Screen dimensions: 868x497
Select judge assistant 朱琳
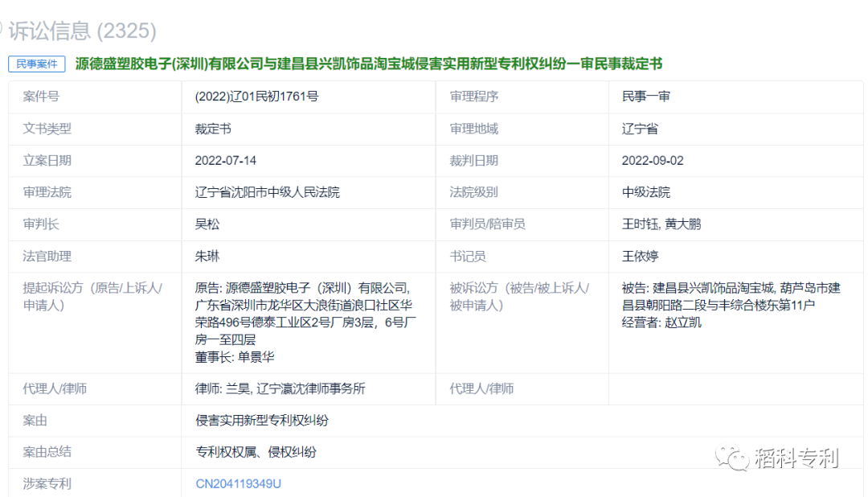coord(207,256)
